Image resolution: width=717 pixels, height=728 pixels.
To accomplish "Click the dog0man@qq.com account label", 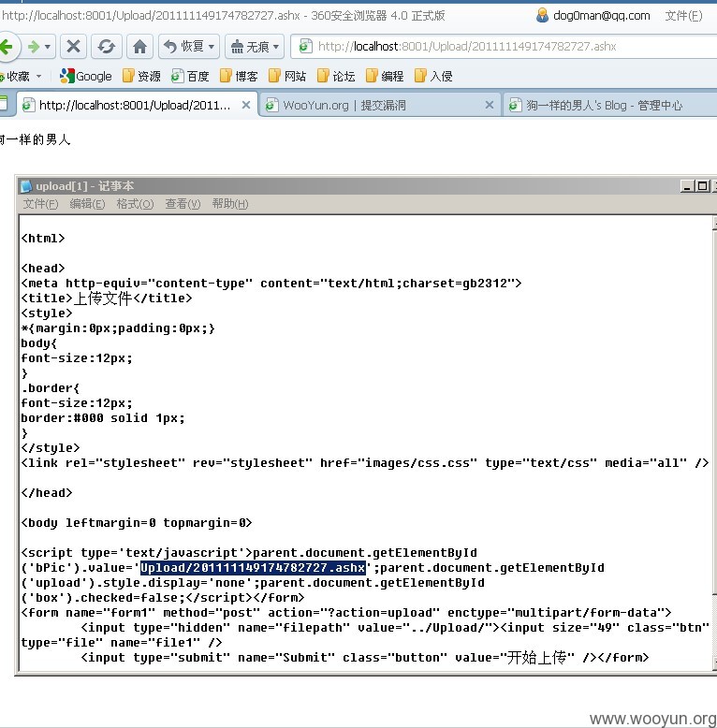I will tap(601, 16).
